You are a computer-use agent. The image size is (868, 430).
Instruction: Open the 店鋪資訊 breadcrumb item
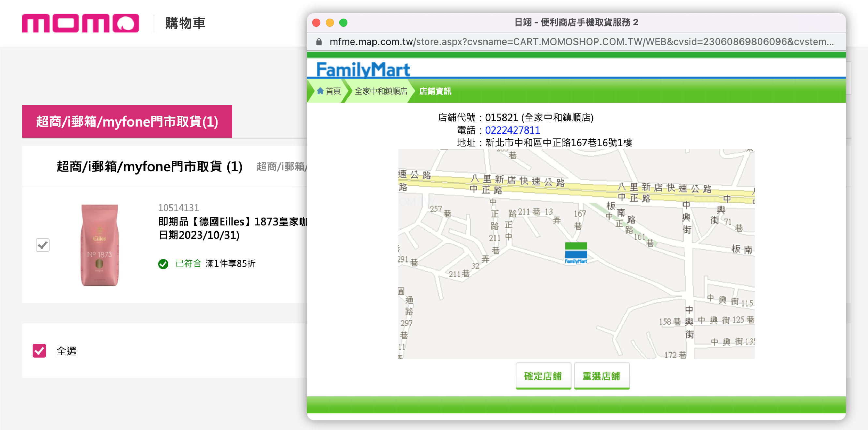click(435, 91)
